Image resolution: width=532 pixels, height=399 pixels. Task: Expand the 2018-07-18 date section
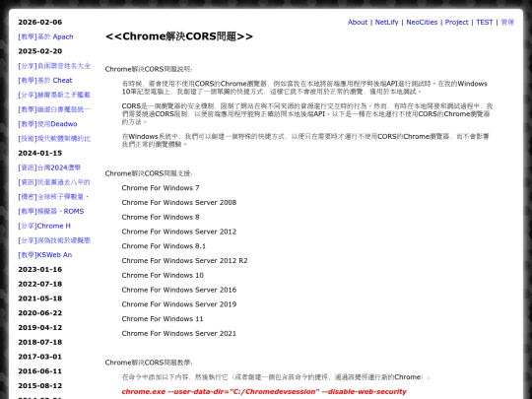pos(40,342)
